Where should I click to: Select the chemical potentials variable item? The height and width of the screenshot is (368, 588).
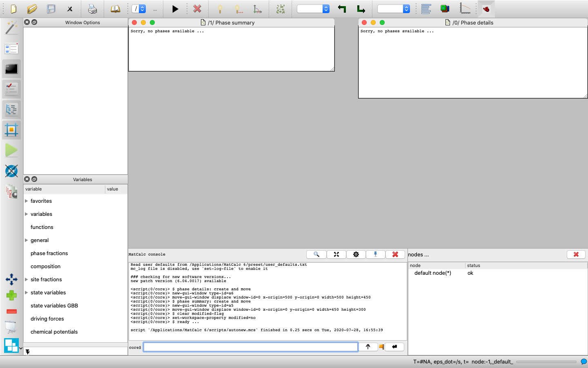(x=54, y=332)
